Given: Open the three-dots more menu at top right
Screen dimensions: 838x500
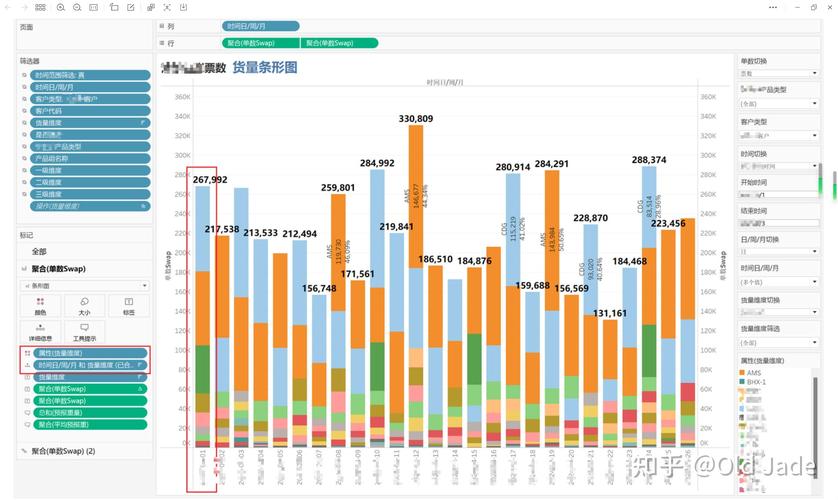Looking at the screenshot, I should coord(773,7).
